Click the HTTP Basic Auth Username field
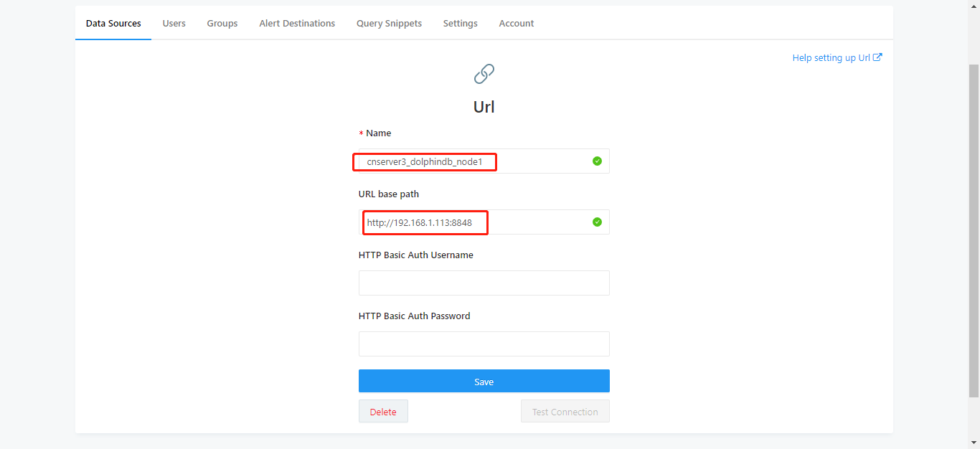The width and height of the screenshot is (980, 449). 484,283
